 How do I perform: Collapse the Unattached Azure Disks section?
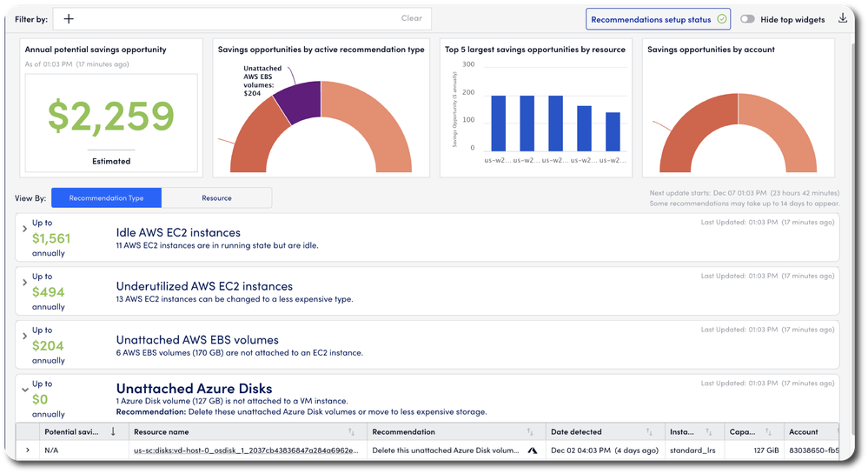[x=24, y=391]
